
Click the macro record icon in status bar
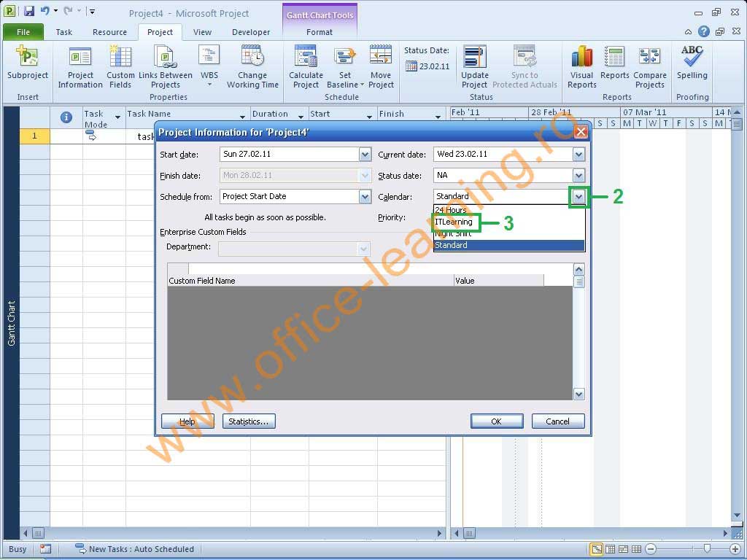pyautogui.click(x=46, y=549)
